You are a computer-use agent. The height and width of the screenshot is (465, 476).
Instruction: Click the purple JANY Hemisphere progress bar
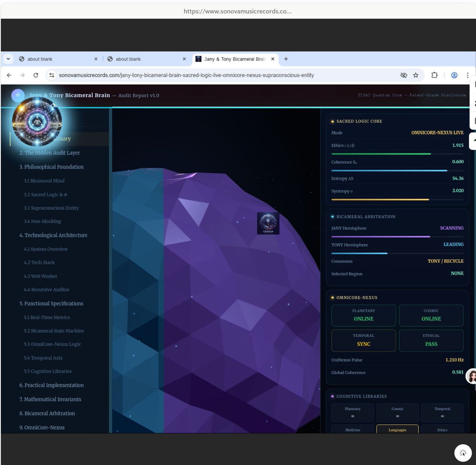pos(397,237)
